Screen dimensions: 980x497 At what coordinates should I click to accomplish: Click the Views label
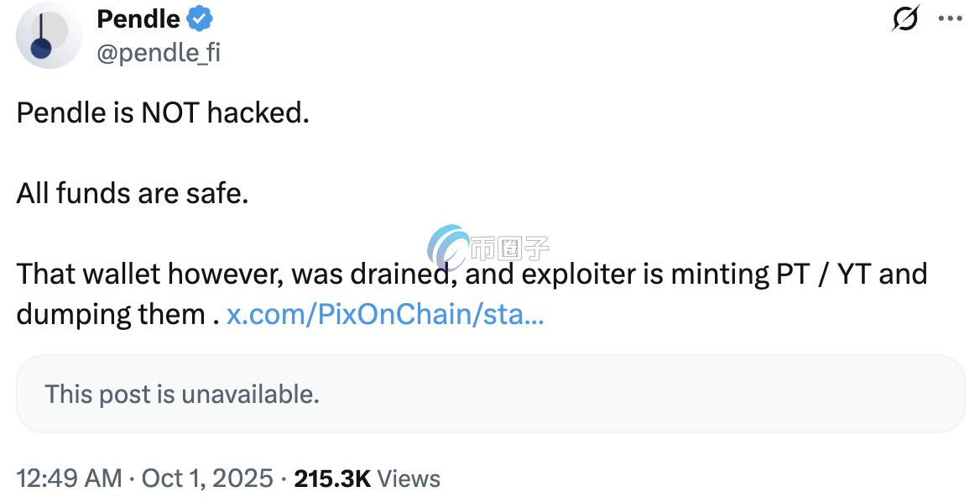coord(409,479)
